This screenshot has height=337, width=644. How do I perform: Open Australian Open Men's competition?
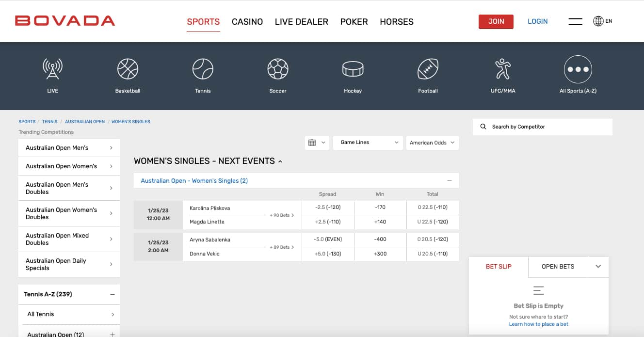(69, 148)
